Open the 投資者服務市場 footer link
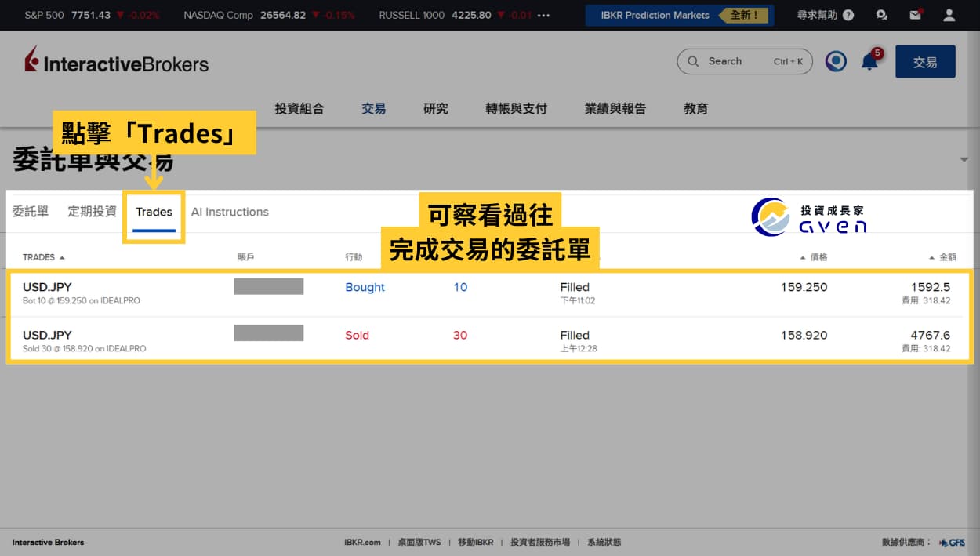This screenshot has height=556, width=980. click(540, 542)
